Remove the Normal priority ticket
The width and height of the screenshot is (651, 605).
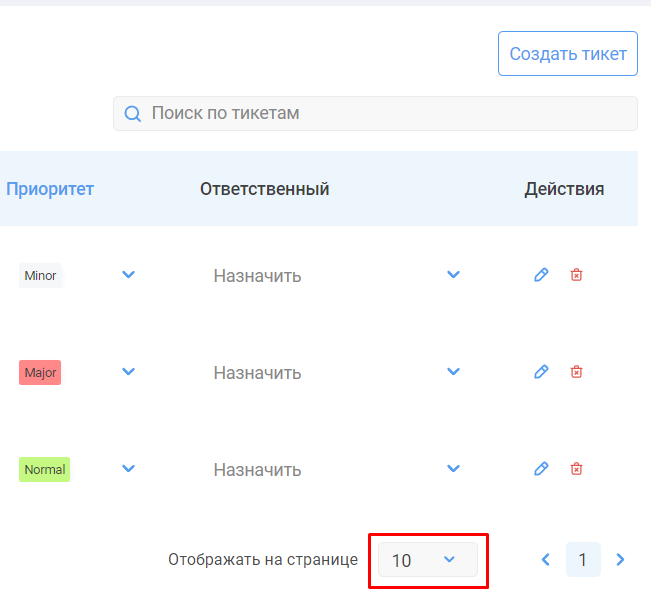click(576, 468)
